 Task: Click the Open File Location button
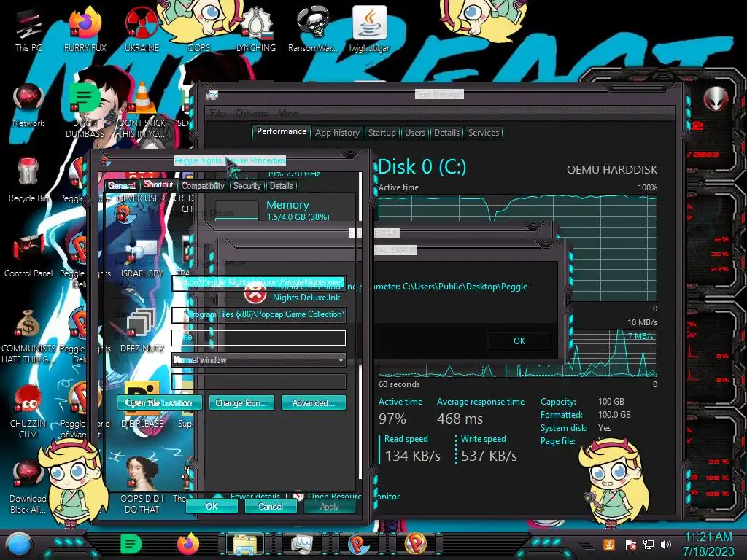(159, 402)
